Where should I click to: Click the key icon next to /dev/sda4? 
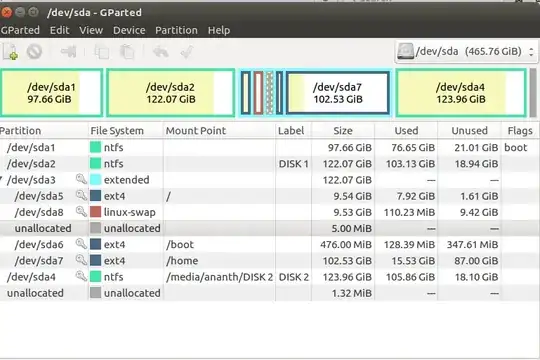81,276
